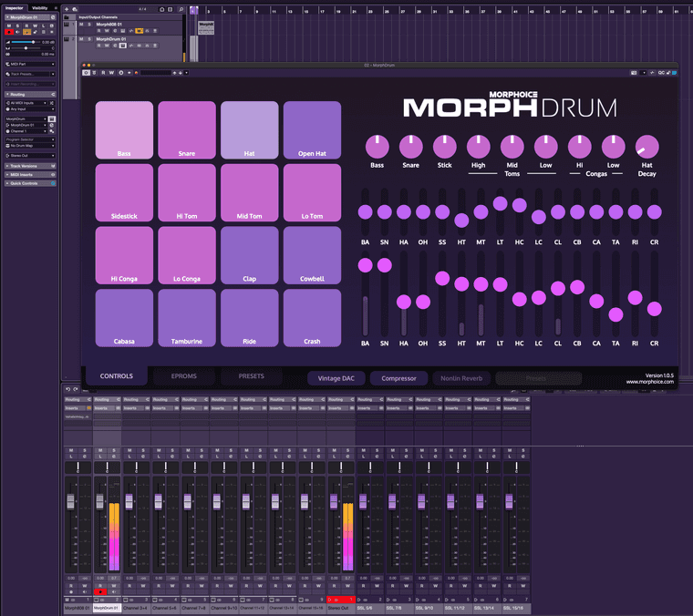Trigger the Cowbell pad
The width and height of the screenshot is (693, 616).
312,255
